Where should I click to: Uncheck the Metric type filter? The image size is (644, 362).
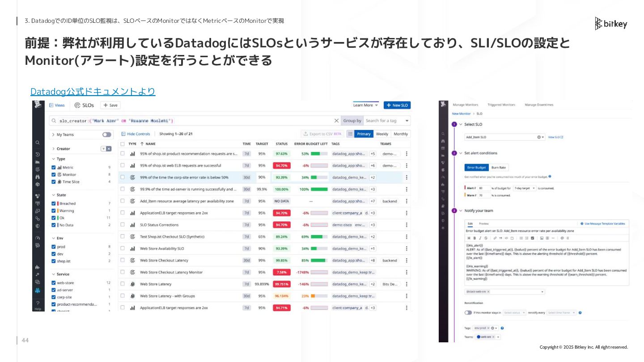[x=54, y=168]
